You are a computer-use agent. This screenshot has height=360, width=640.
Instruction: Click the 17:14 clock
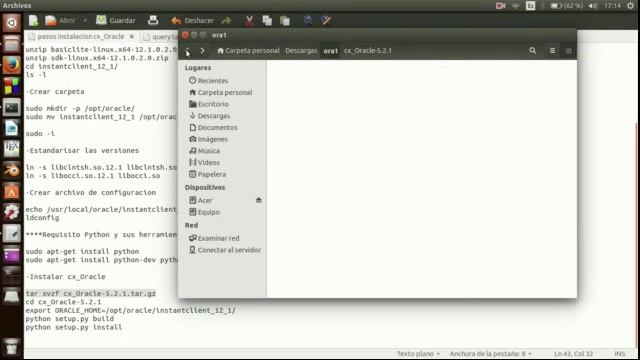tap(612, 6)
